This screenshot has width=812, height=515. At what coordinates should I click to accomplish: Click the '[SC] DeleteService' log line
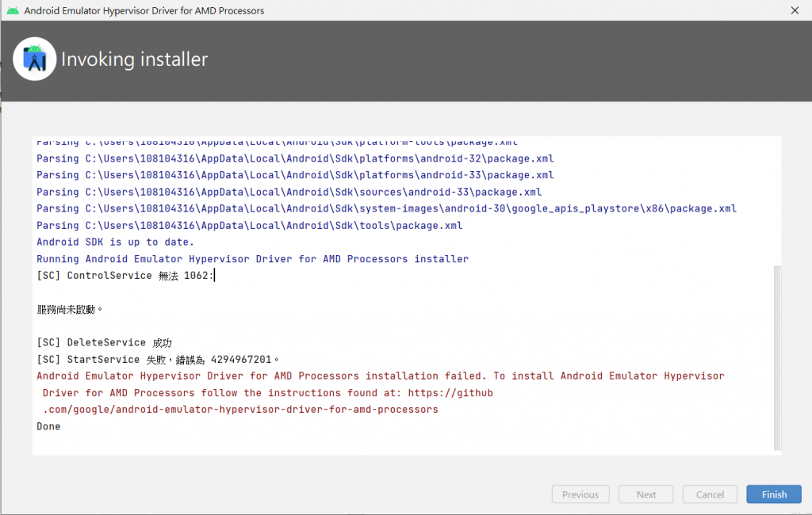[x=104, y=342]
